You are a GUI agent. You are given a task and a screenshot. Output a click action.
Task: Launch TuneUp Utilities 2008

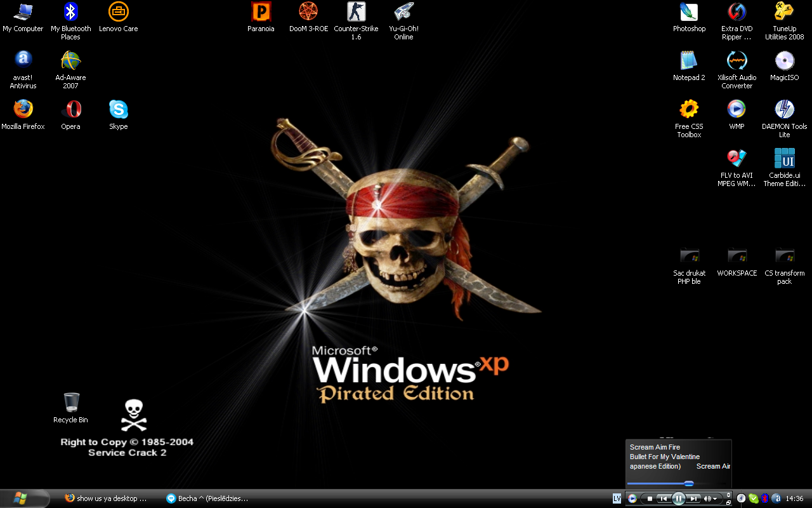784,22
